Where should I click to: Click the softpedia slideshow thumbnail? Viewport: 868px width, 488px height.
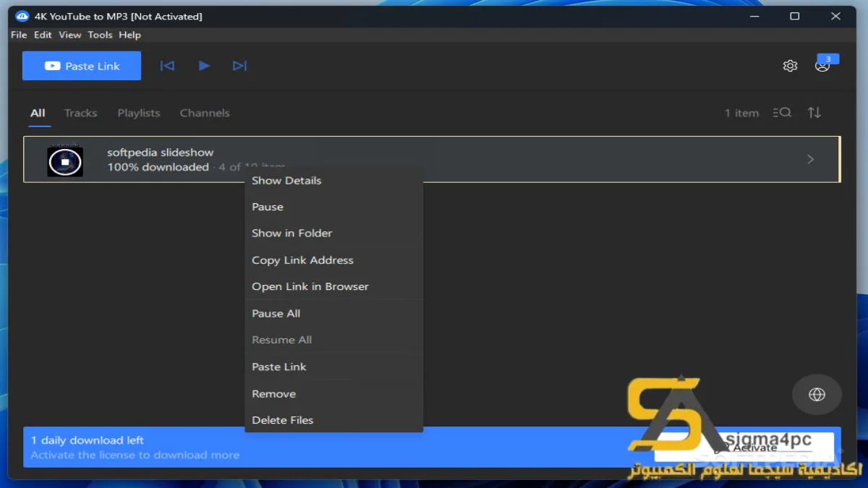pos(65,161)
